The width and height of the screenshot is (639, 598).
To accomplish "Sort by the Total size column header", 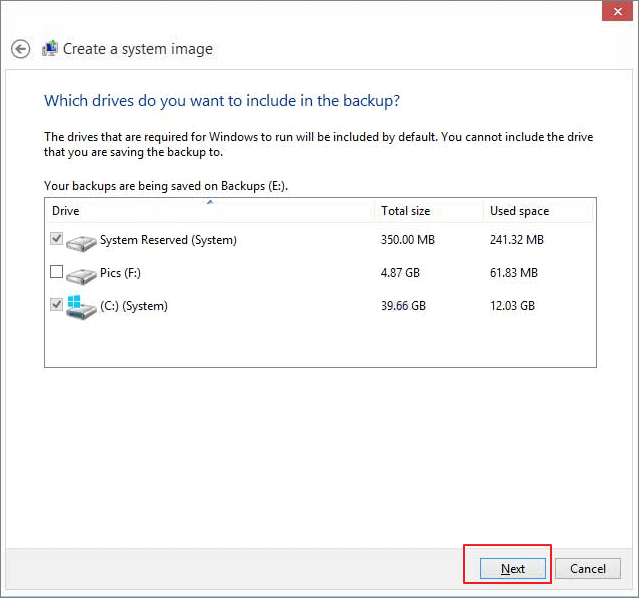I will (x=429, y=211).
